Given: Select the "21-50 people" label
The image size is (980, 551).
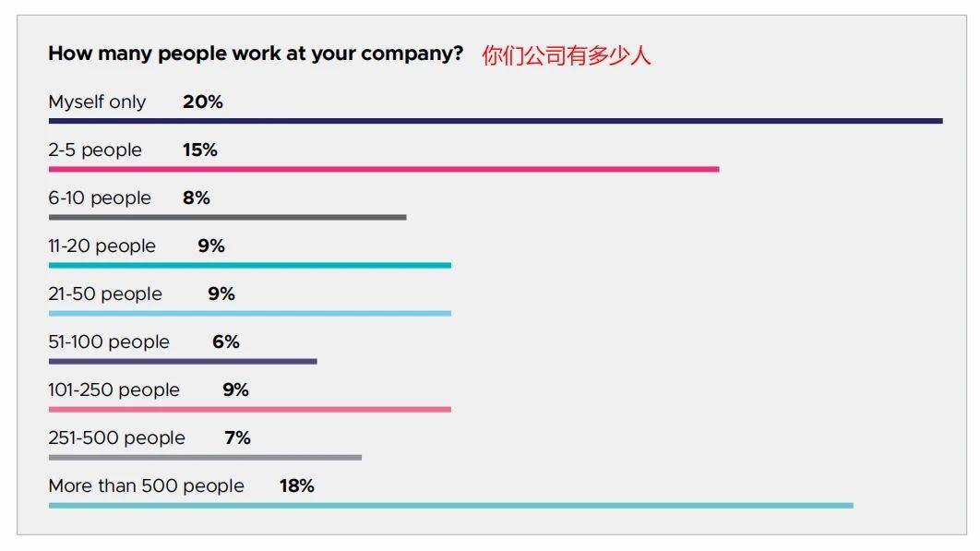Looking at the screenshot, I should [105, 294].
